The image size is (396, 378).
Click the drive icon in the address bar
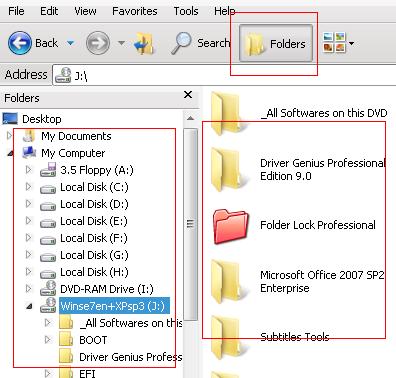tap(63, 75)
